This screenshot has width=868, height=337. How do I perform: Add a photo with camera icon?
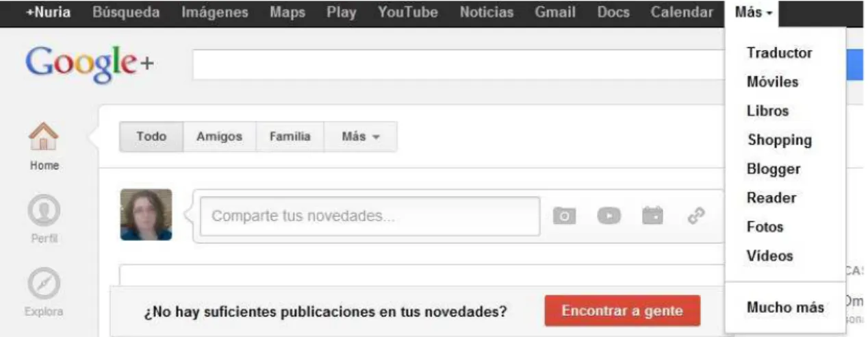pyautogui.click(x=564, y=216)
